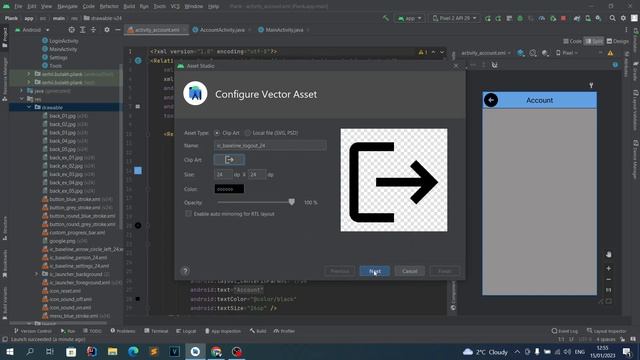Collapse the drawable folder
Screen dimensions: 640x360
pos(29,107)
